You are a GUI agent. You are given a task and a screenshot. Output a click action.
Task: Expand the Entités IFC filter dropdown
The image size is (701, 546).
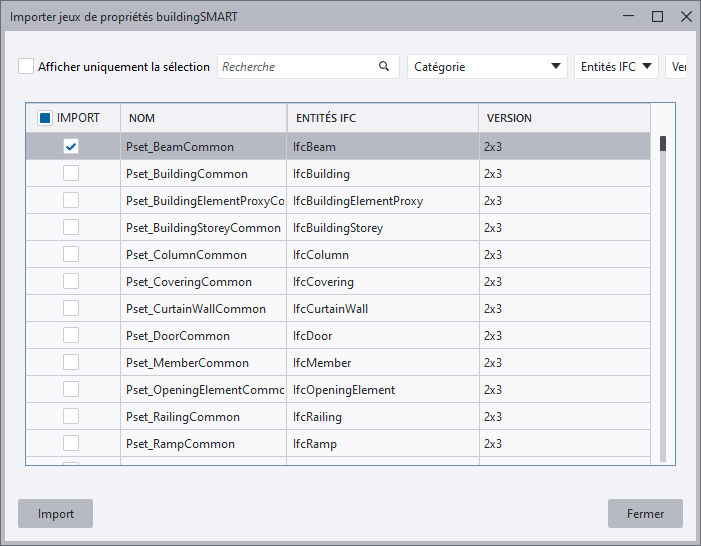tap(616, 67)
